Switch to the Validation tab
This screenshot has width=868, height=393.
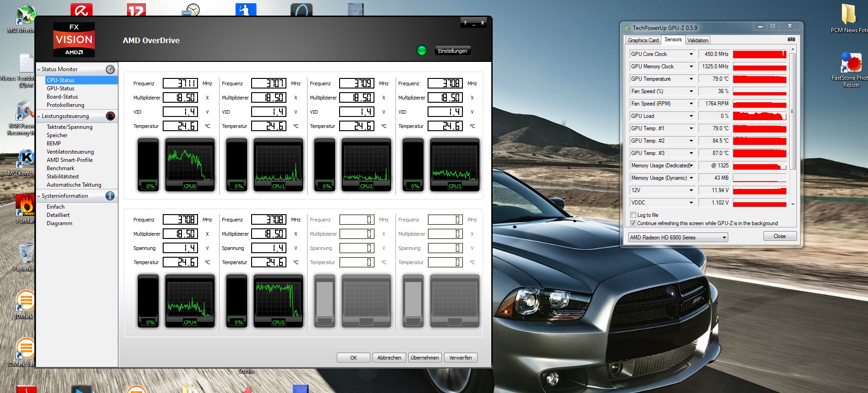[x=698, y=40]
